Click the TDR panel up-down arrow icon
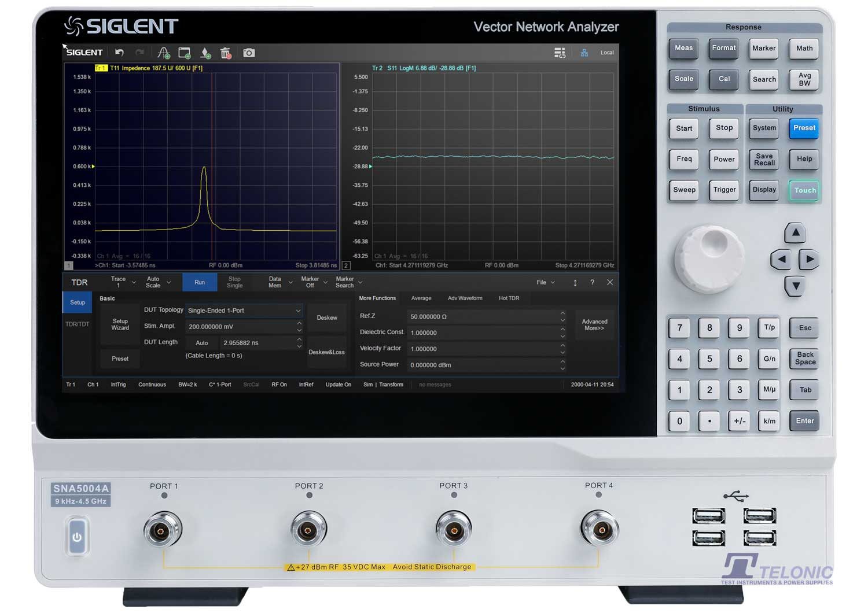868x613 pixels. (575, 282)
